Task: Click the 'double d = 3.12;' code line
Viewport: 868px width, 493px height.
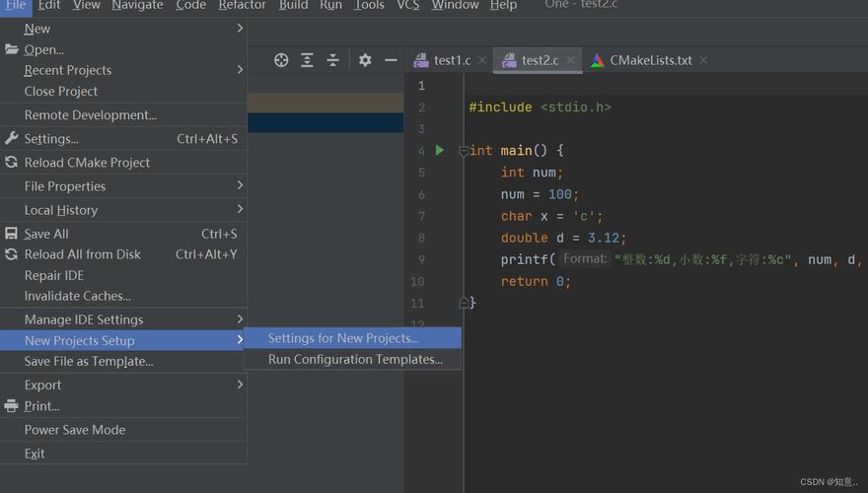Action: pos(563,238)
